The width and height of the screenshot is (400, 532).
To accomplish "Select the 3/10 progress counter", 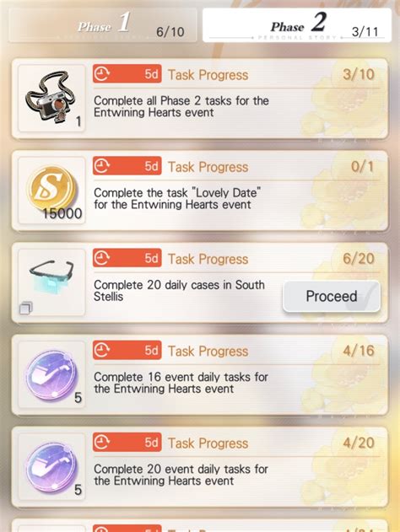I will [359, 74].
